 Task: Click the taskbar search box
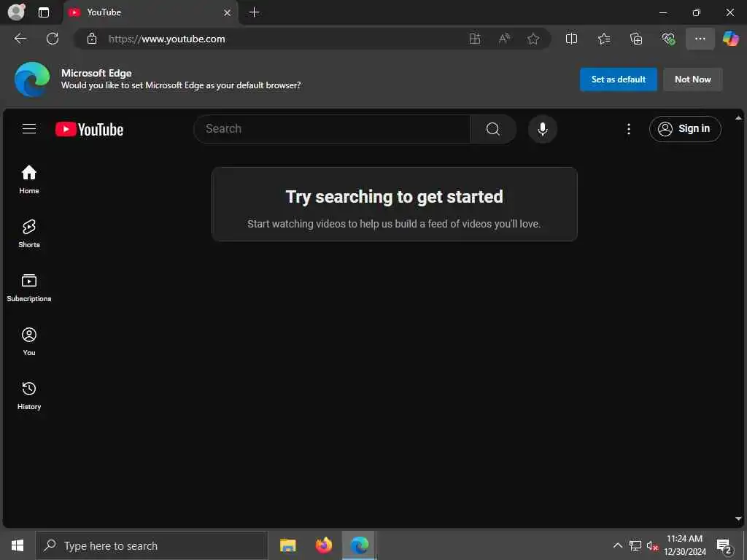(x=152, y=545)
